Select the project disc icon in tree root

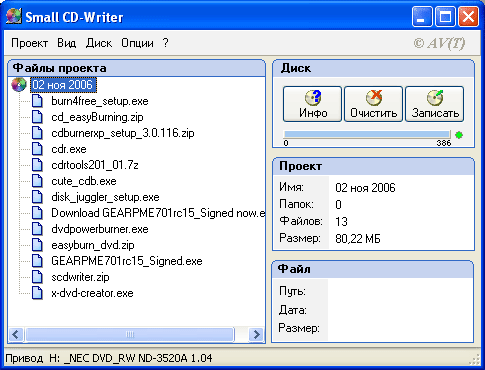pyautogui.click(x=19, y=85)
